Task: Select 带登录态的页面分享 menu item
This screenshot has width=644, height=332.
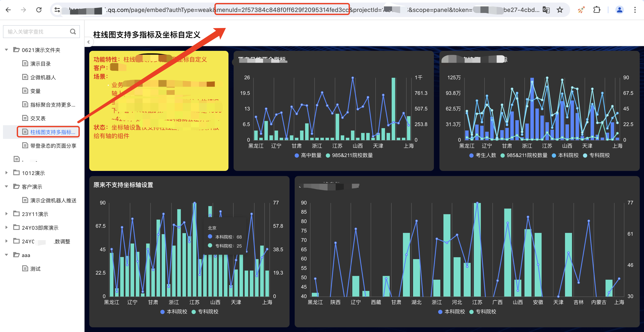Action: click(53, 146)
